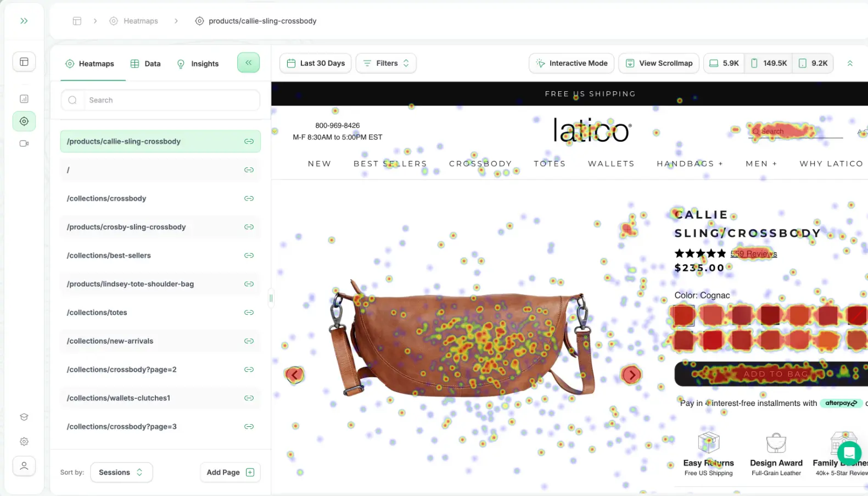Show previous product image with left arrow

(295, 375)
